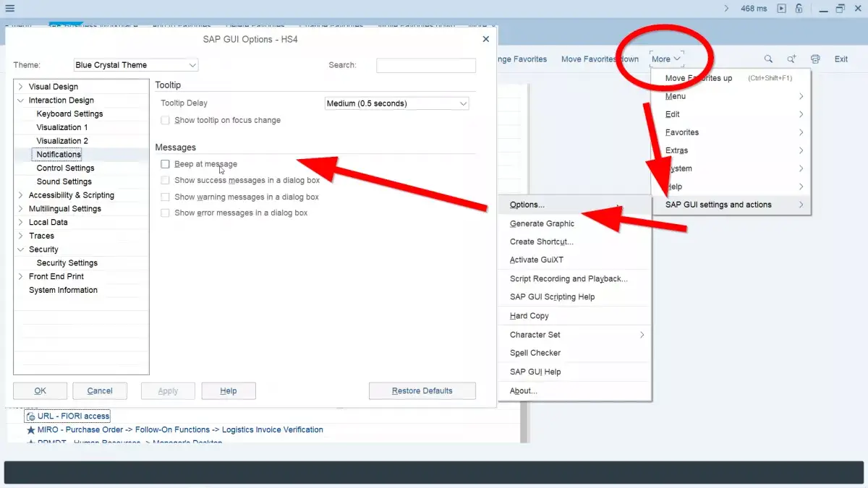Viewport: 868px width, 488px height.
Task: Click the Help button in Options dialog
Action: pos(229,391)
